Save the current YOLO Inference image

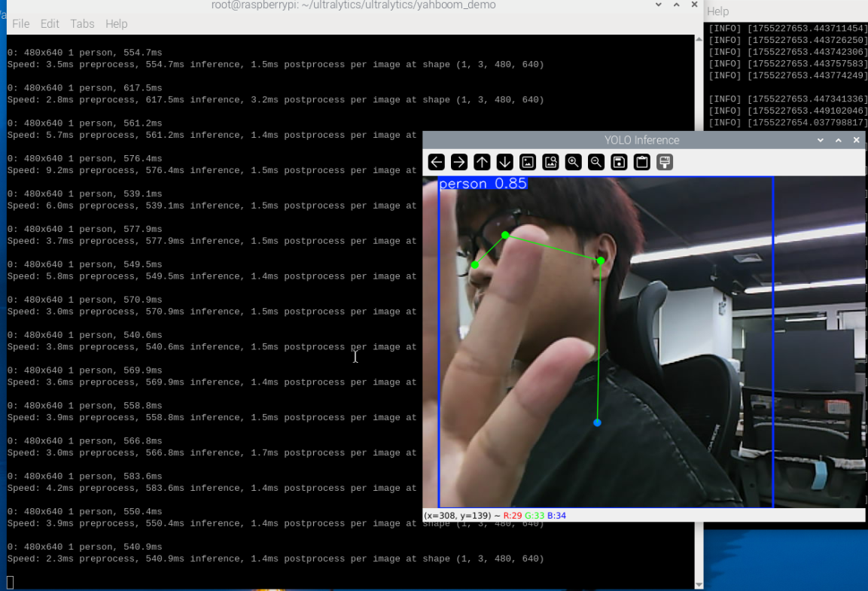tap(619, 162)
